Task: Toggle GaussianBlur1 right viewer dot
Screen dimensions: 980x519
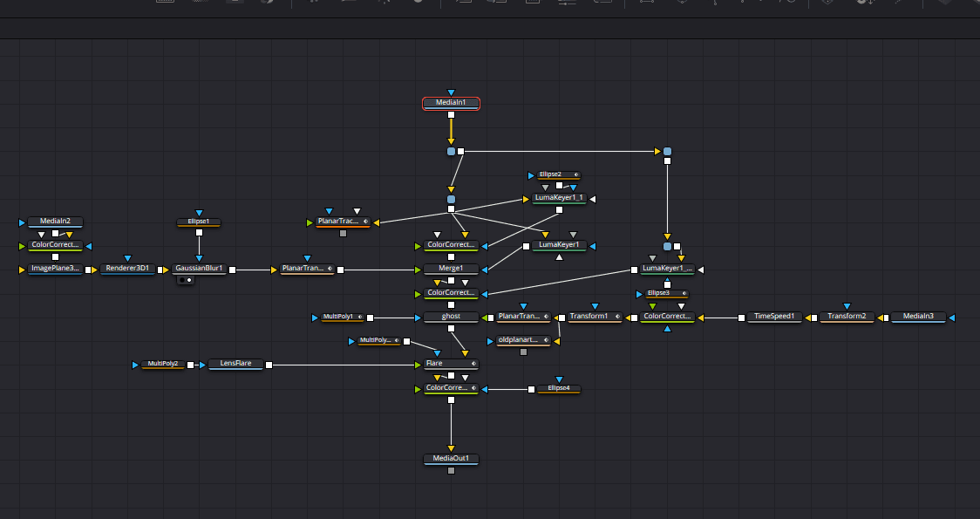Action: click(x=189, y=280)
